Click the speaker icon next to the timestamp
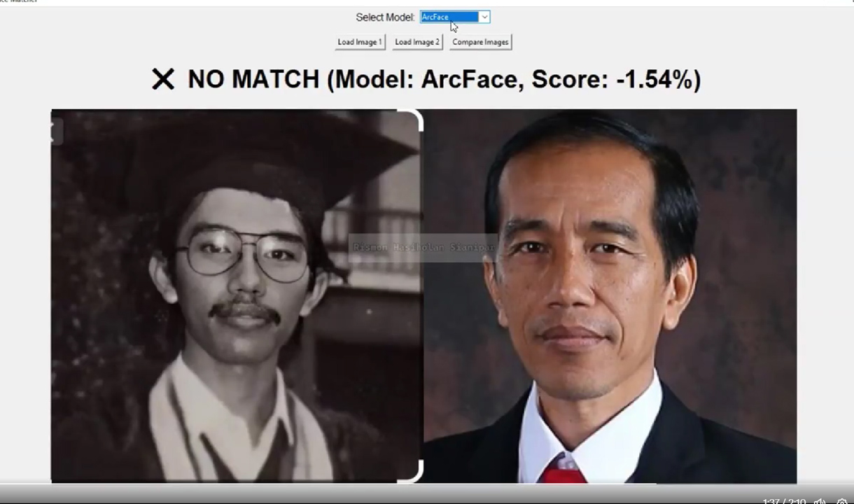The height and width of the screenshot is (504, 854). pos(820,501)
